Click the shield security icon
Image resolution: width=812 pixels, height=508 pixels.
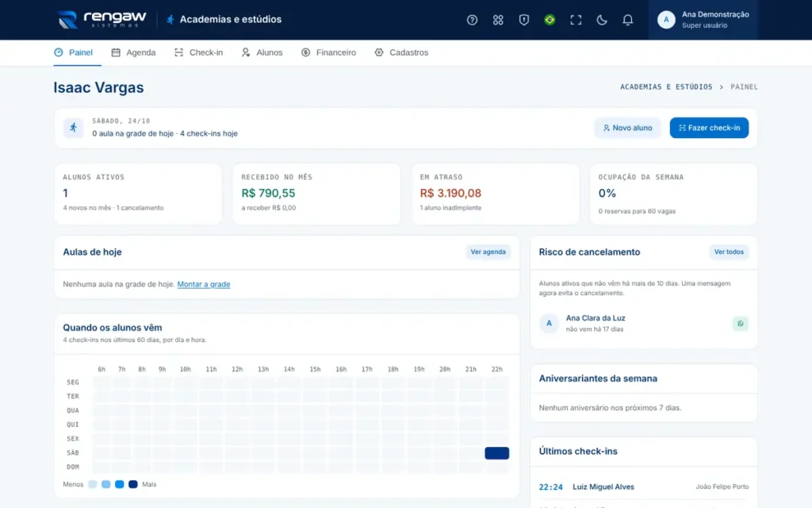coord(523,20)
